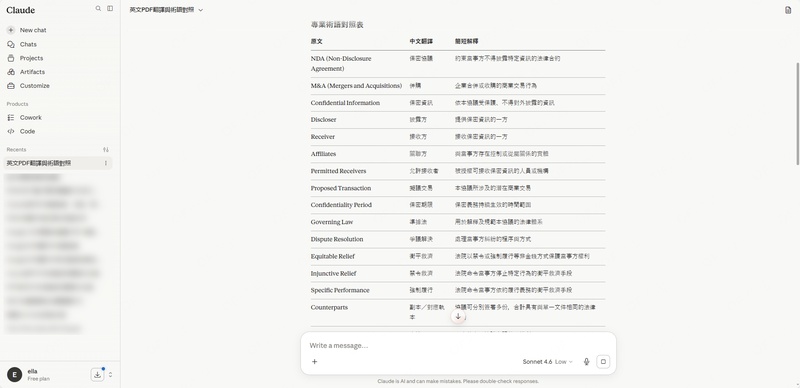Viewport: 800px width, 388px height.
Task: Click the cell Affiliates
Action: pos(323,154)
